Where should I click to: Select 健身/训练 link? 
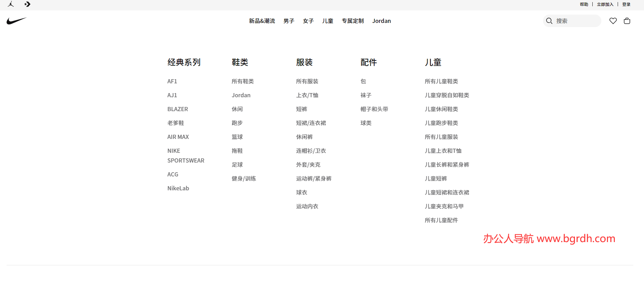[x=244, y=179]
